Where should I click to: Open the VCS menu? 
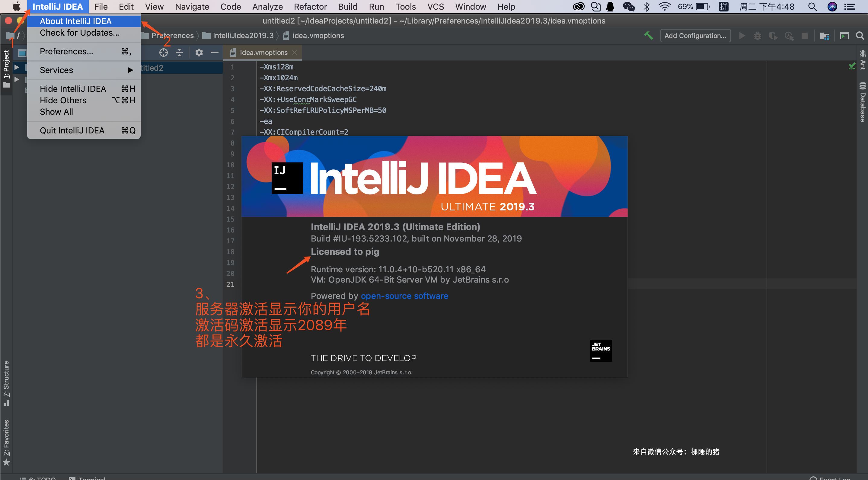[435, 7]
